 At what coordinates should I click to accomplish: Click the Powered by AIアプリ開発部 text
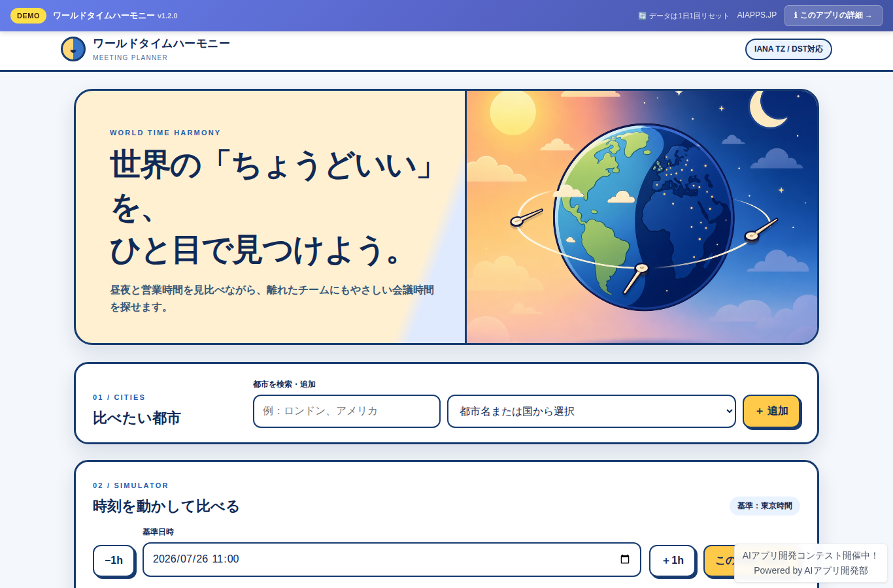click(x=811, y=570)
